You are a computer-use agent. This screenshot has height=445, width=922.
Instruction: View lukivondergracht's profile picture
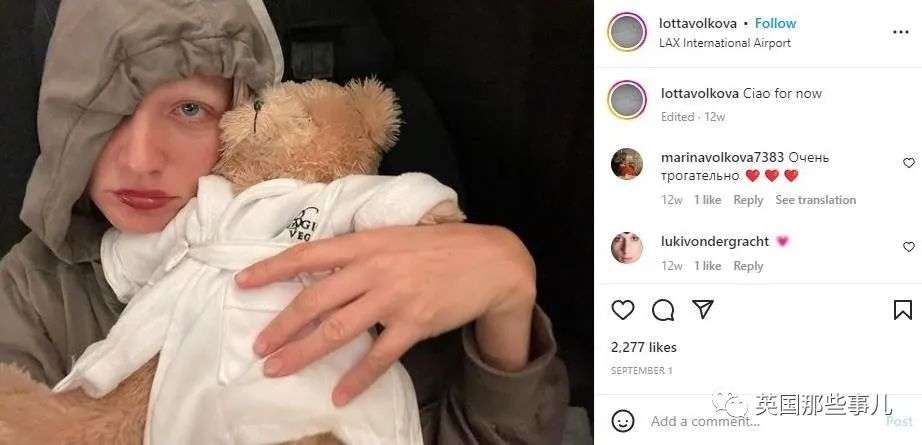click(627, 247)
